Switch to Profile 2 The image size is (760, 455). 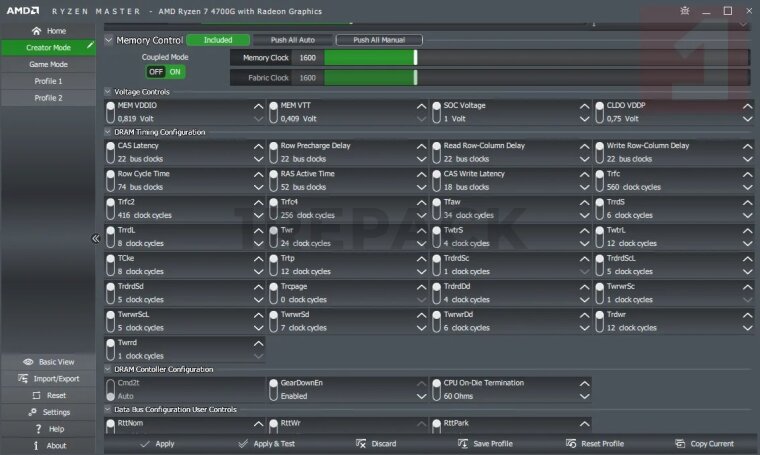pos(48,98)
